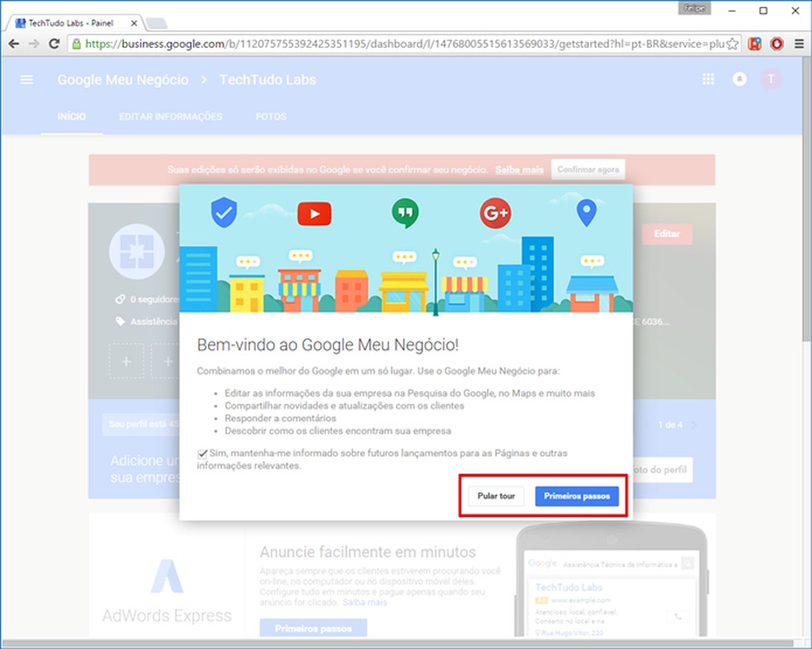812x649 pixels.
Task: Uncheck the keep-me-informed checkbox
Action: [202, 454]
